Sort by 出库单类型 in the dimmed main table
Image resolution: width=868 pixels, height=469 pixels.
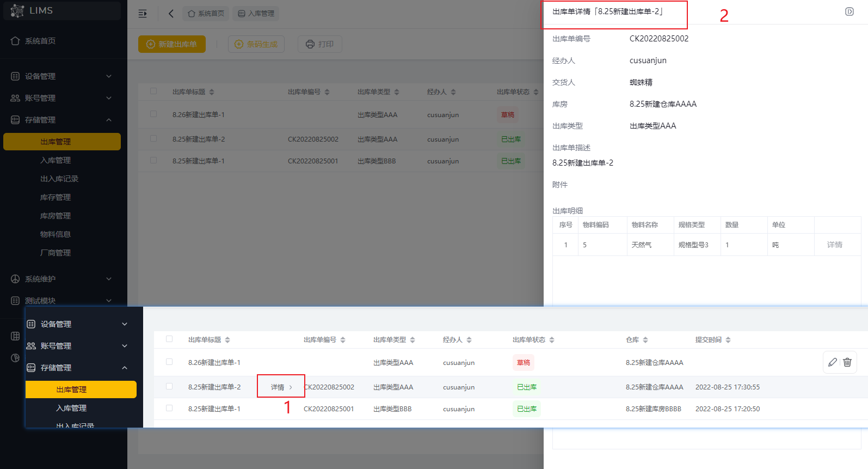(397, 92)
